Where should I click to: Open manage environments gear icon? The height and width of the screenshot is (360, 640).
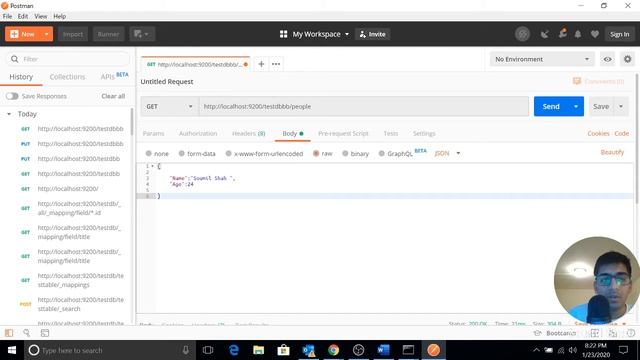click(x=627, y=59)
